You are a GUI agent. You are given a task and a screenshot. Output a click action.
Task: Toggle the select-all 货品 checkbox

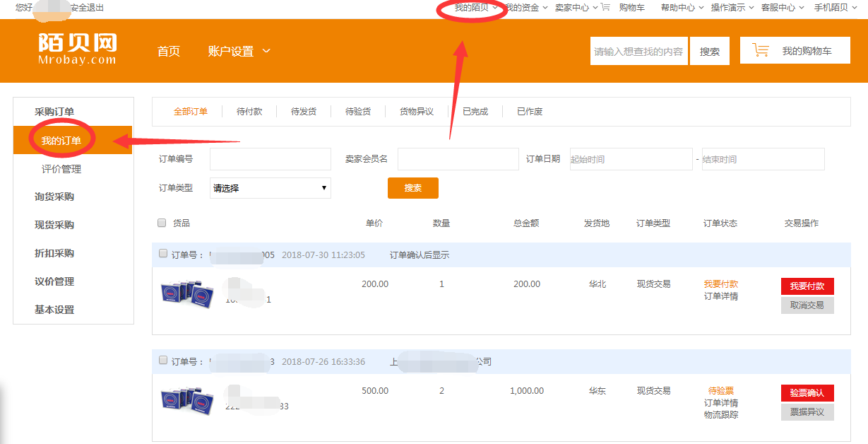[x=162, y=223]
